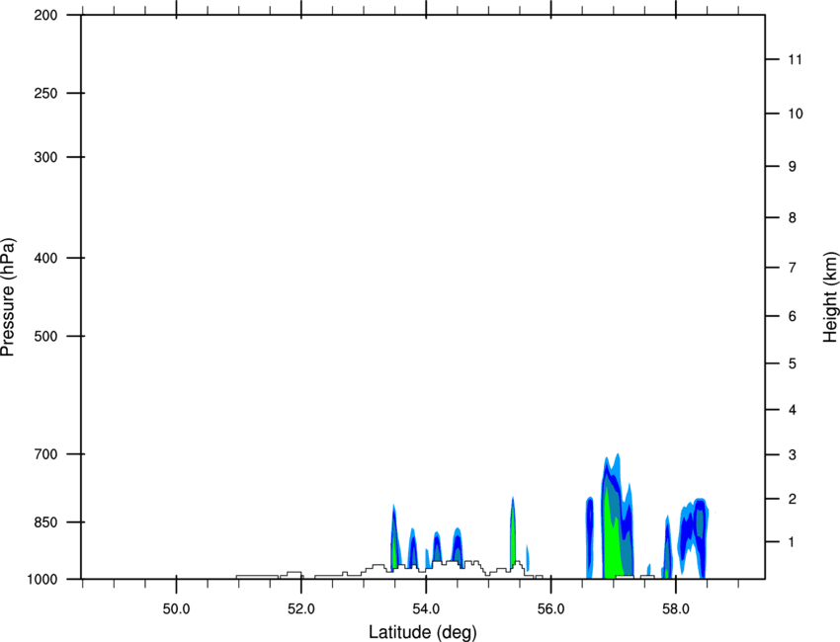Viewport: 840px width, 642px height.
Task: Click the thin green column near latitude 55.4
Action: click(x=513, y=535)
